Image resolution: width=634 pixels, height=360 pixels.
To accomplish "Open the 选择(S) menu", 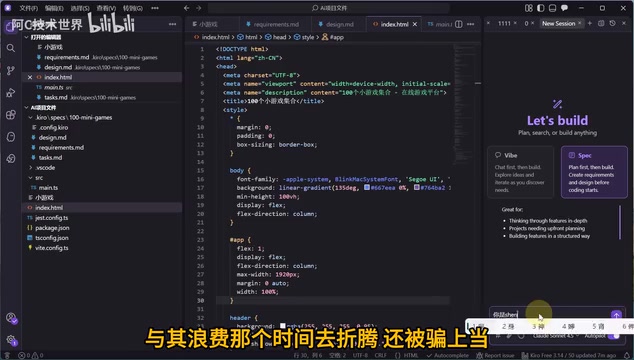I will coord(80,8).
